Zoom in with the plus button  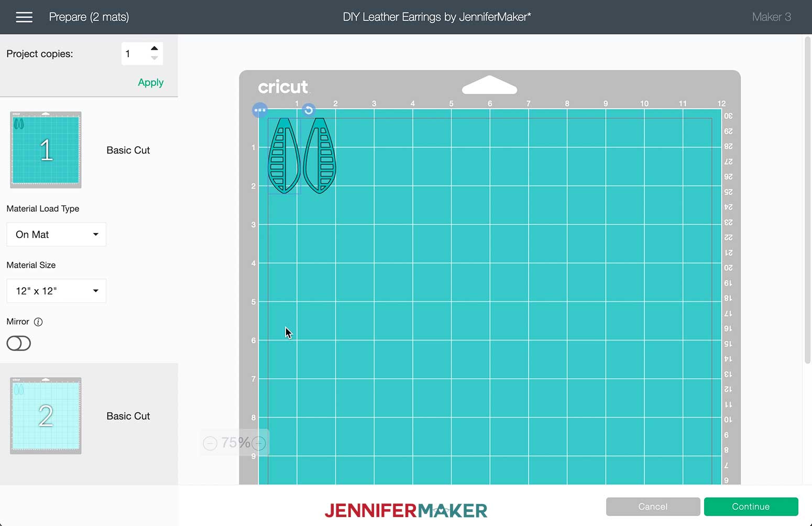[259, 444]
